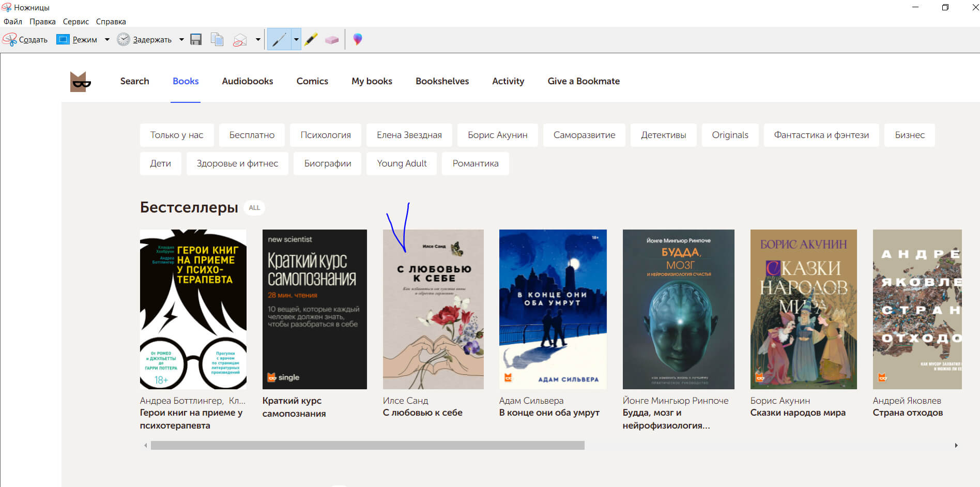The width and height of the screenshot is (980, 487).
Task: Filter by the Психология category
Action: (325, 135)
